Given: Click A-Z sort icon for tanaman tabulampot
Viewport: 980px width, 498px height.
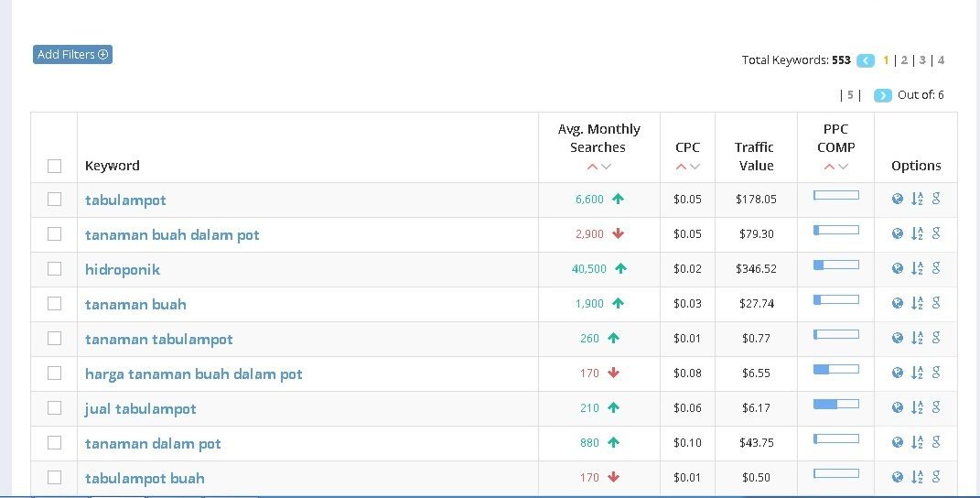Looking at the screenshot, I should tap(917, 339).
